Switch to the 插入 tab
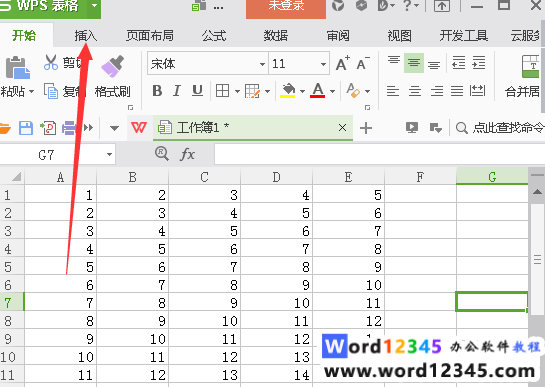Screen dimensions: 545x387 click(x=86, y=35)
